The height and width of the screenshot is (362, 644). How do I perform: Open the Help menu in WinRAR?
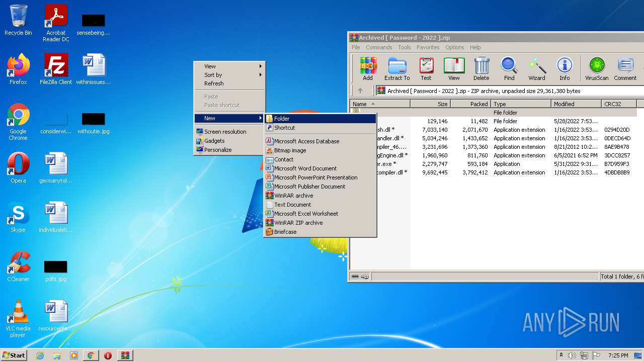475,47
